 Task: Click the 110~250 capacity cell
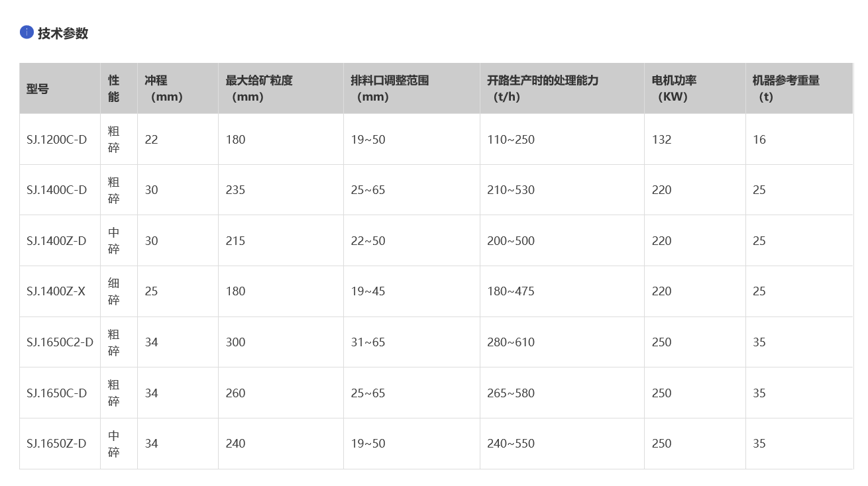tap(511, 140)
